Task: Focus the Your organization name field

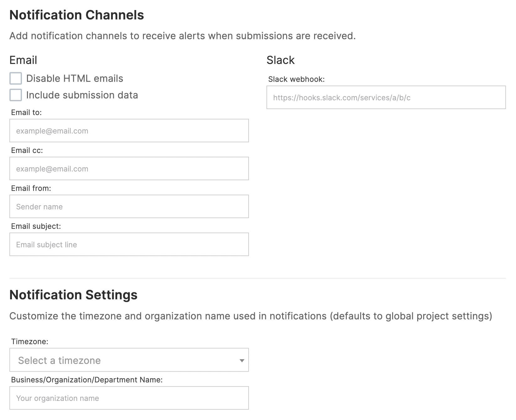Action: point(129,398)
